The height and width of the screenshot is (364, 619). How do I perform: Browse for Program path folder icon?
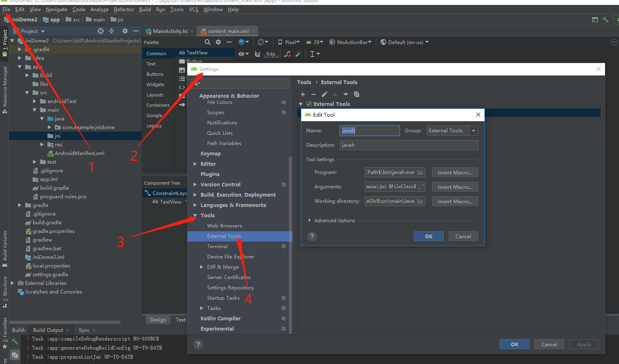(x=420, y=172)
